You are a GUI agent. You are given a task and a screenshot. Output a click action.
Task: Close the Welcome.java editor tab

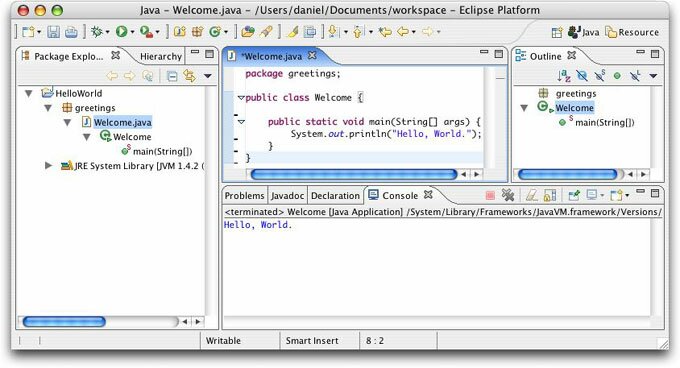coord(312,55)
